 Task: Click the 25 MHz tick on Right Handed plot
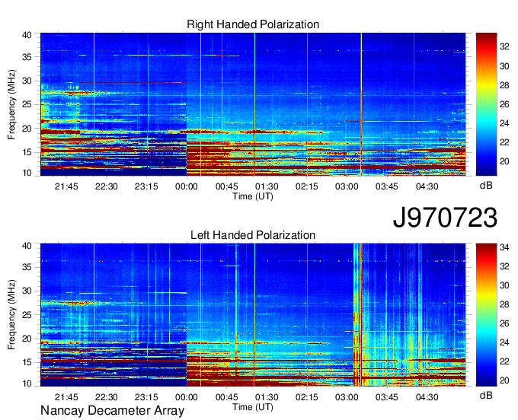click(27, 104)
